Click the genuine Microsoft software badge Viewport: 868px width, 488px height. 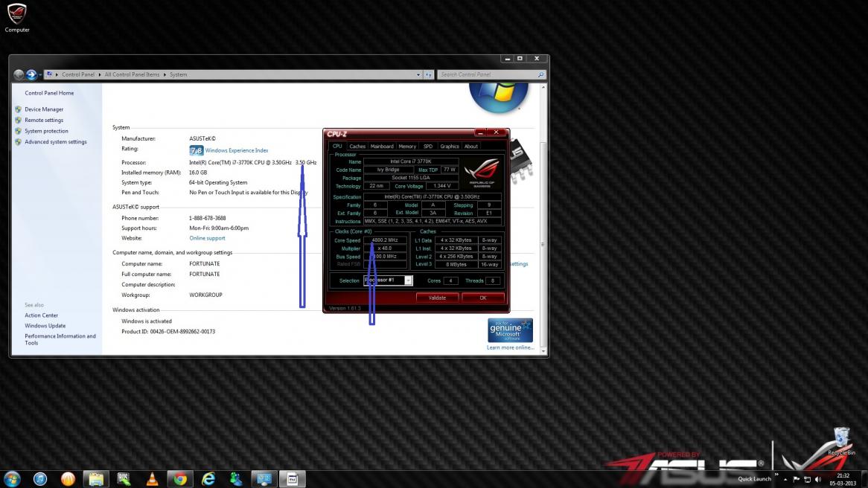pyautogui.click(x=510, y=330)
